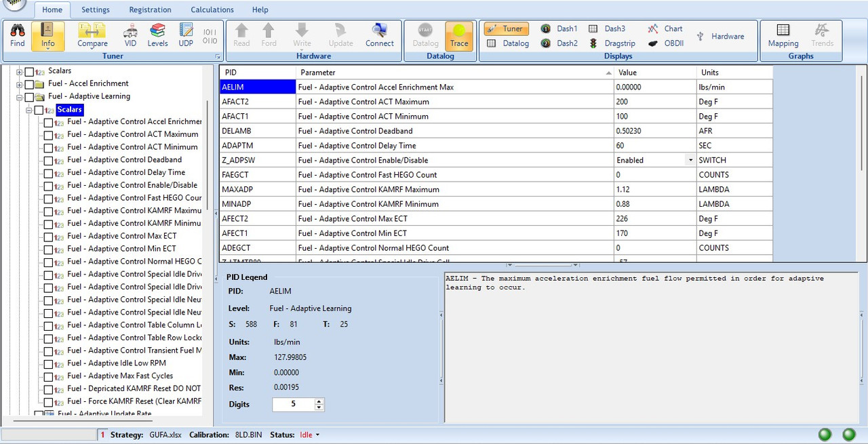
Task: Tick the Adaptive Control Delay Time checkbox
Action: click(48, 173)
